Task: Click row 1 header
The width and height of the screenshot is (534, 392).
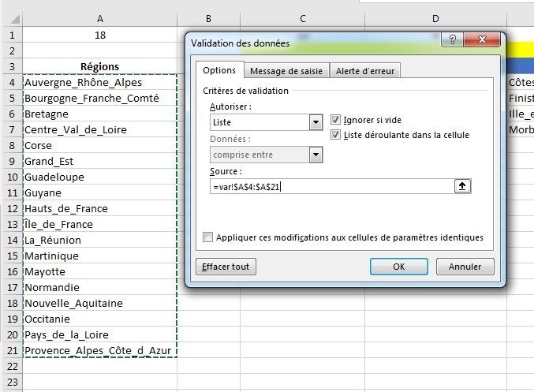Action: click(x=11, y=35)
